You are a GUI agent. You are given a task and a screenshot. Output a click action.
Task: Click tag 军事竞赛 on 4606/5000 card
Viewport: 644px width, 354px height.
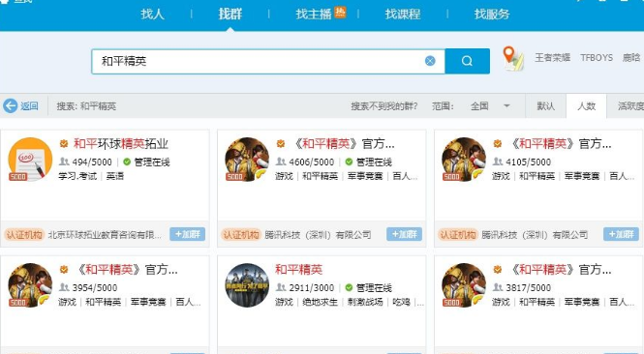click(x=365, y=176)
